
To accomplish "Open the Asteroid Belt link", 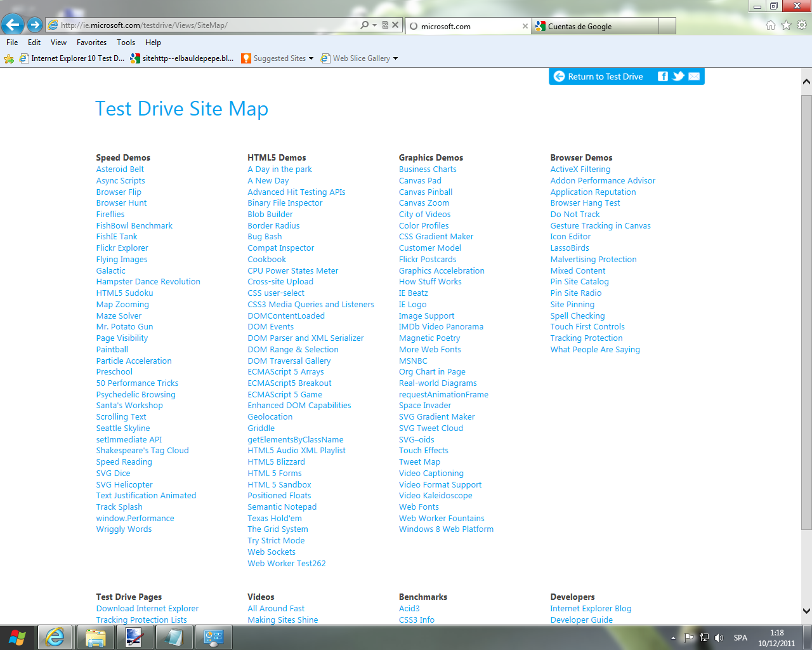I will point(120,169).
